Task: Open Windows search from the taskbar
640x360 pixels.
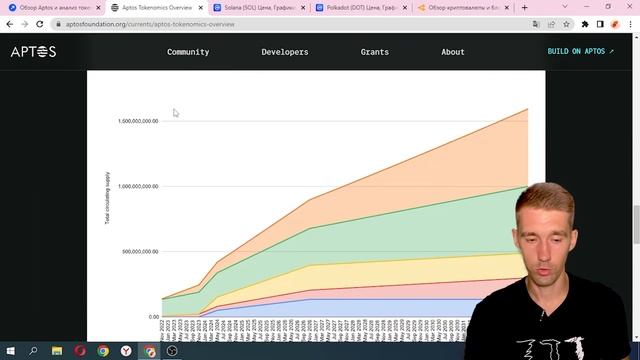Action: click(33, 351)
